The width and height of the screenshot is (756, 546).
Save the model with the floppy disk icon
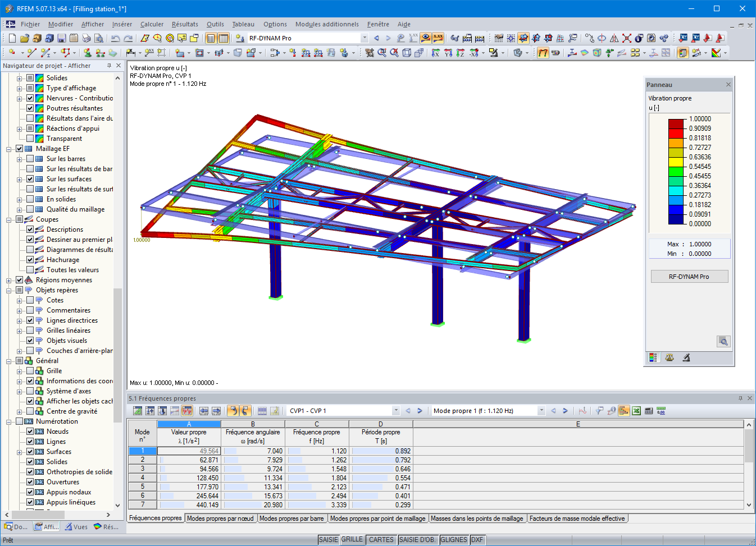coord(61,38)
